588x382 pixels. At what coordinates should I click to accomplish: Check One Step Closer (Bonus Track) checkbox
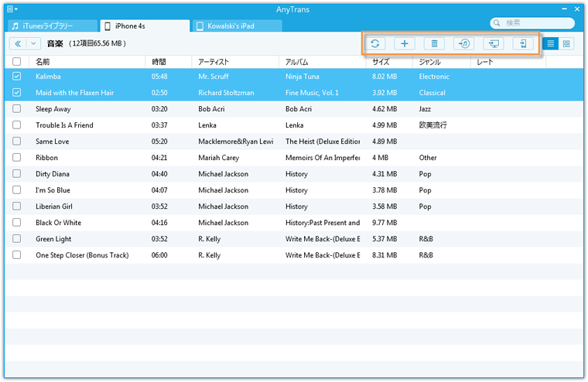tap(16, 255)
